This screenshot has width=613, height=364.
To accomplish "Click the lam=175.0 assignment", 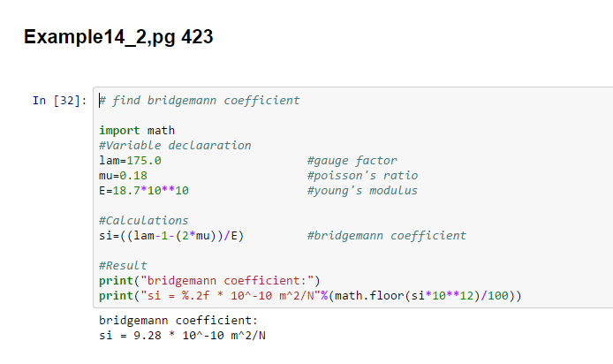I will tap(130, 161).
